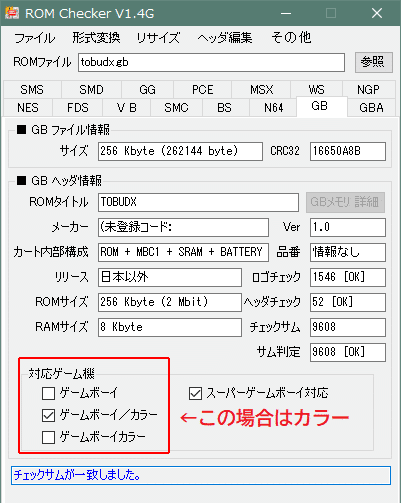
Task: Click the ヘッダチェック field 52 [OK]
Action: 348,302
